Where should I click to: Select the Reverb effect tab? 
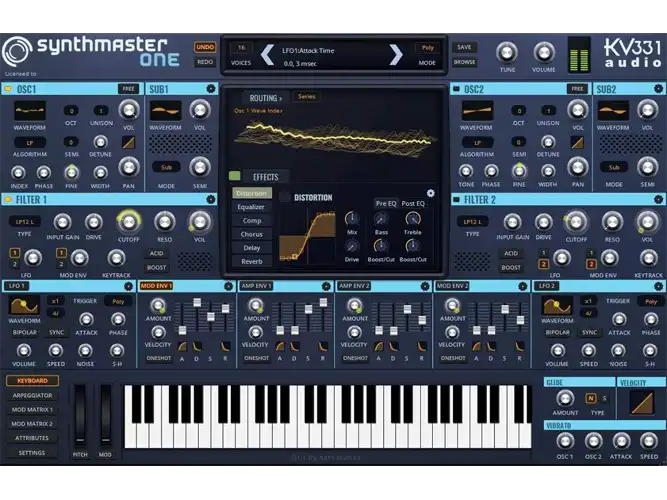(x=251, y=261)
